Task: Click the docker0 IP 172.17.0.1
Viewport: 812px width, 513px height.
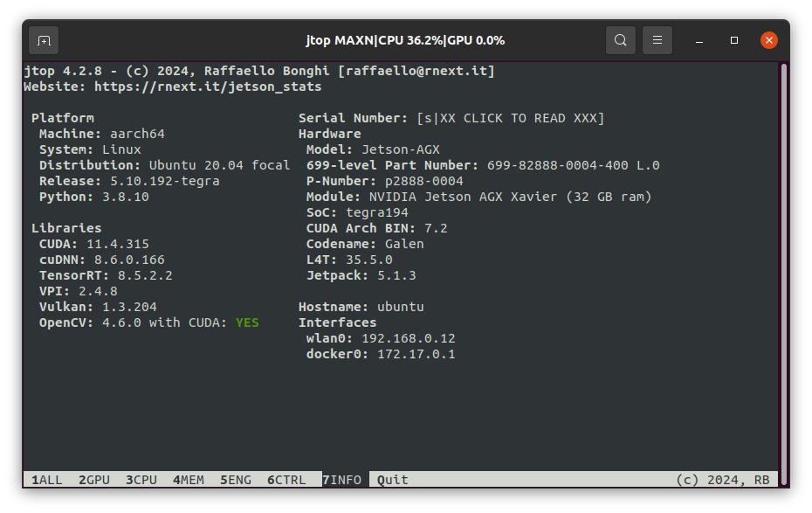Action: coord(416,354)
